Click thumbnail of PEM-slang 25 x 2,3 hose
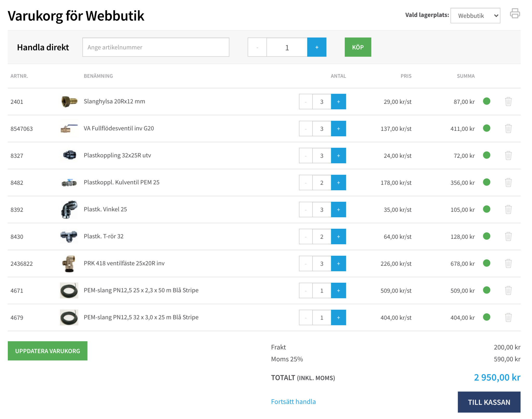The height and width of the screenshot is (419, 532). [69, 290]
